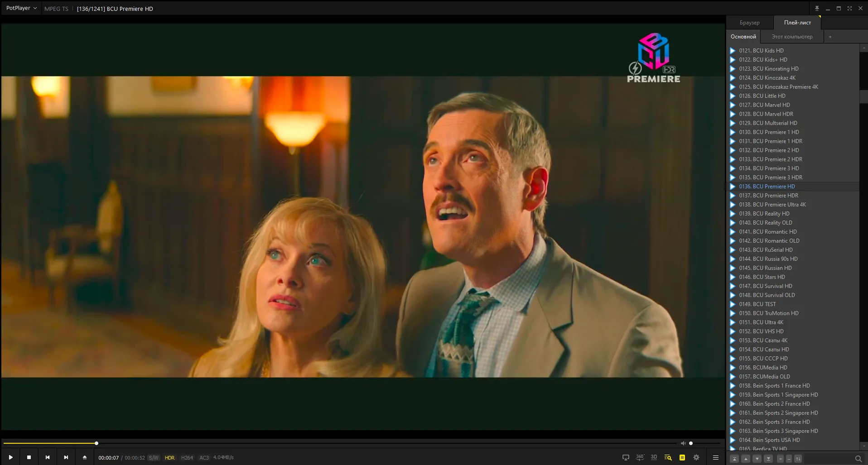Pin the window on top with pin icon
The width and height of the screenshot is (868, 465).
[817, 8]
